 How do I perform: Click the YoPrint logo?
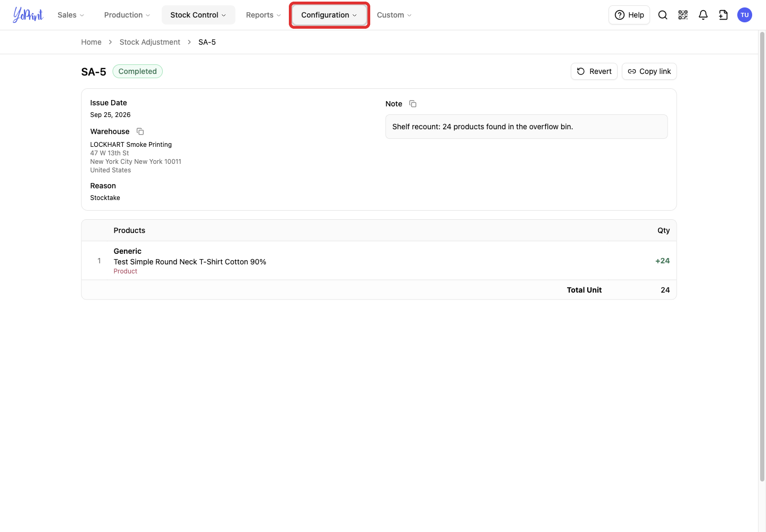click(28, 15)
